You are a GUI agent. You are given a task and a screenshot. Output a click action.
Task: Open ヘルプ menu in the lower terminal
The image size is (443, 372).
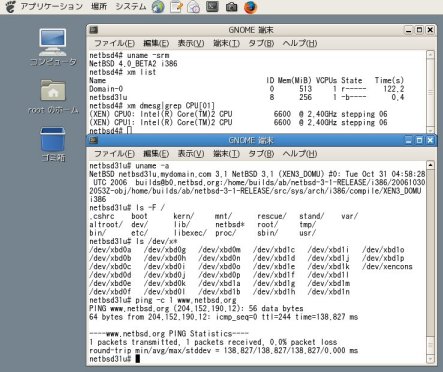point(300,154)
